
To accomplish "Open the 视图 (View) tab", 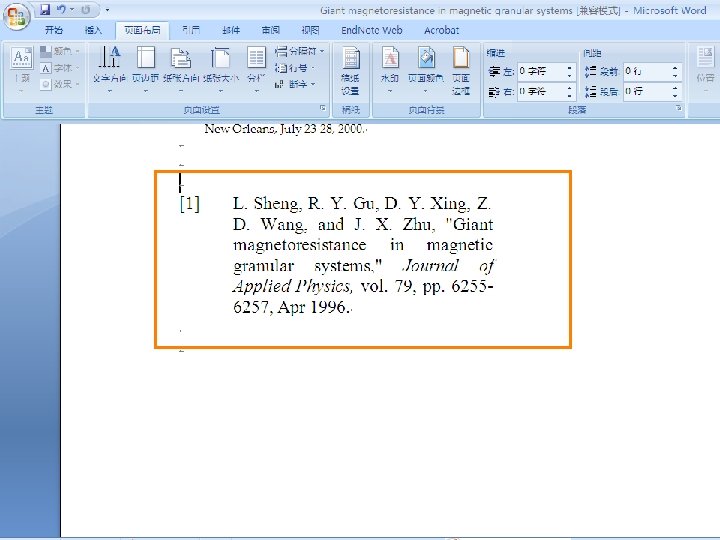I will tap(310, 30).
